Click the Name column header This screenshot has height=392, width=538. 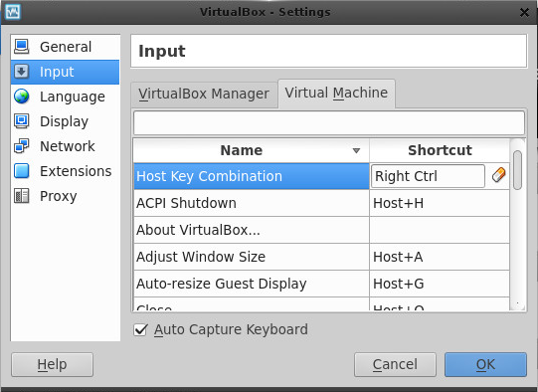coord(252,150)
